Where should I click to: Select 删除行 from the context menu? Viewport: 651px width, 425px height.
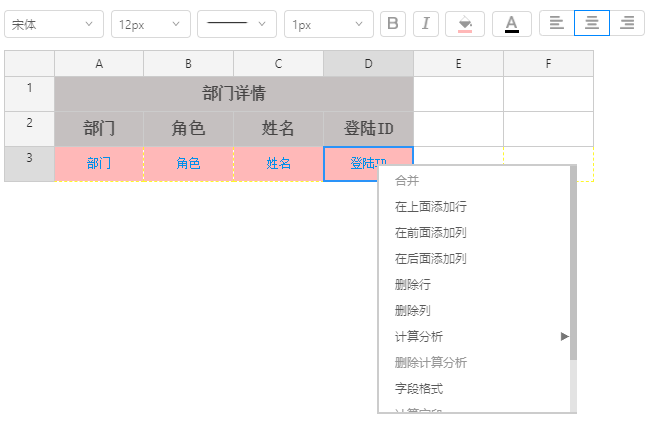pyautogui.click(x=413, y=285)
